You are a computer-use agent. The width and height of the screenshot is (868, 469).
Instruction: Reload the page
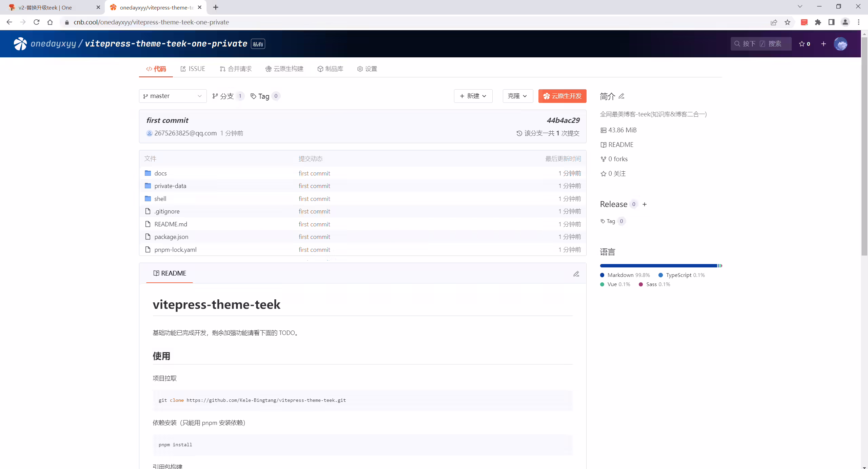coord(36,22)
